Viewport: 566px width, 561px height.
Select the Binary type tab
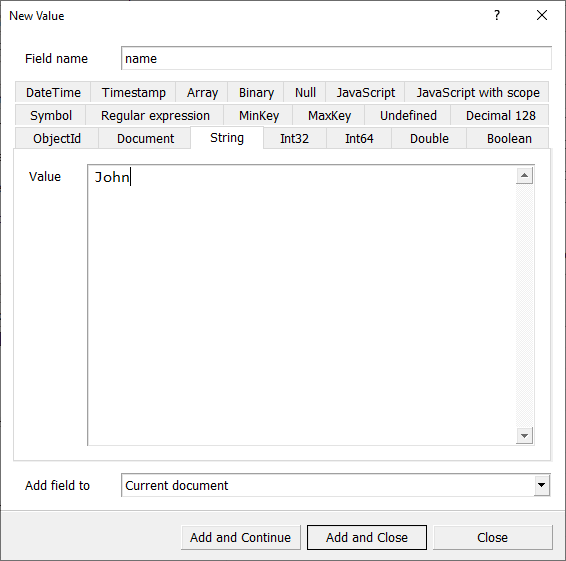coord(256,92)
